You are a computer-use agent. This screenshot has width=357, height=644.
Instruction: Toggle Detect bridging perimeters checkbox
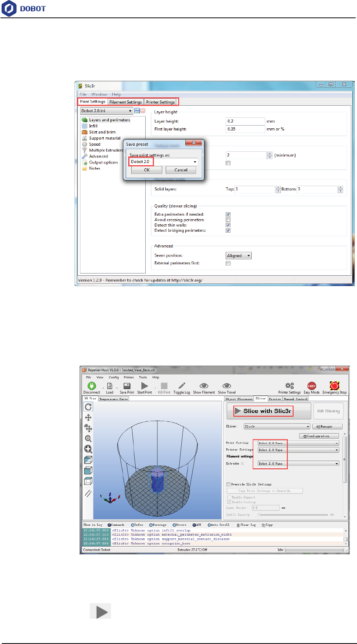[228, 230]
